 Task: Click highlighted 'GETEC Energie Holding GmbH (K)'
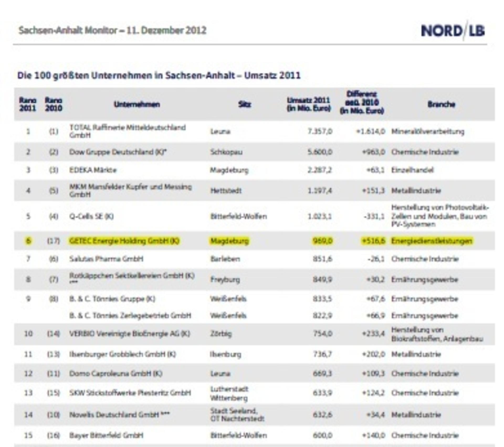124,241
